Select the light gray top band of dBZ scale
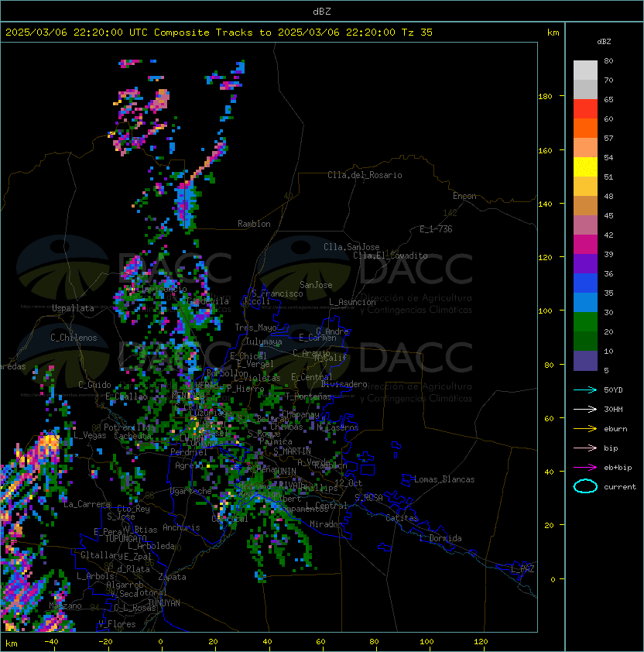644x652 pixels. (585, 70)
